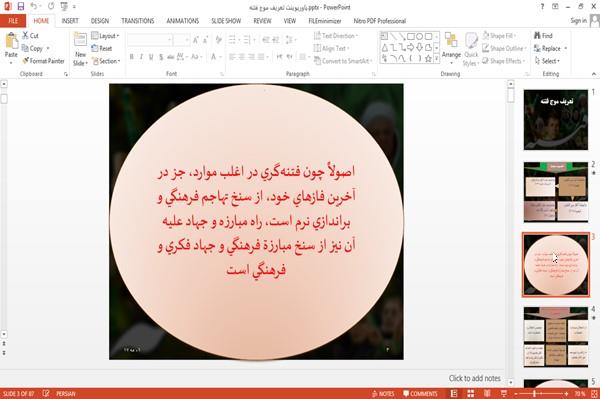The width and height of the screenshot is (600, 399).
Task: Toggle Align Left paragraph
Action: tap(232, 57)
